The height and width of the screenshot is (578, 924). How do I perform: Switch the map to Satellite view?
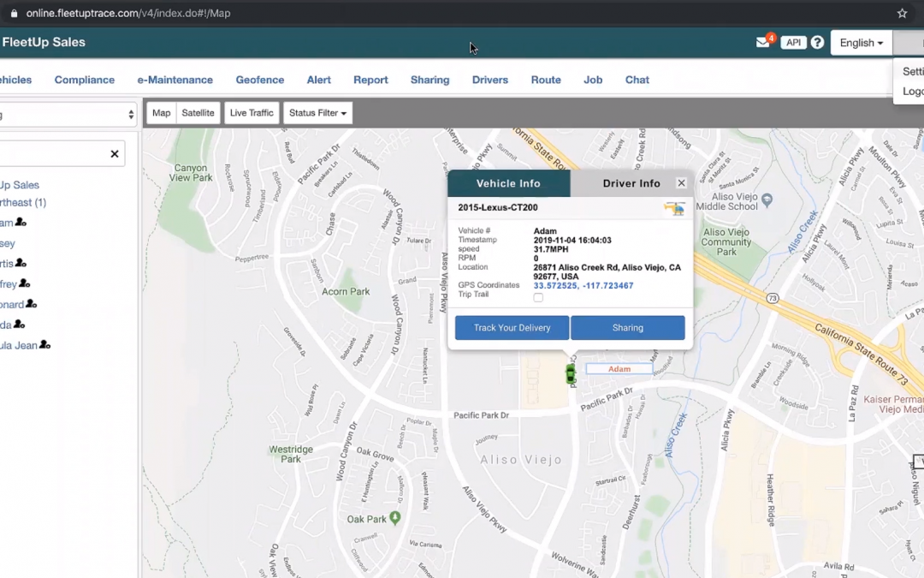tap(198, 113)
